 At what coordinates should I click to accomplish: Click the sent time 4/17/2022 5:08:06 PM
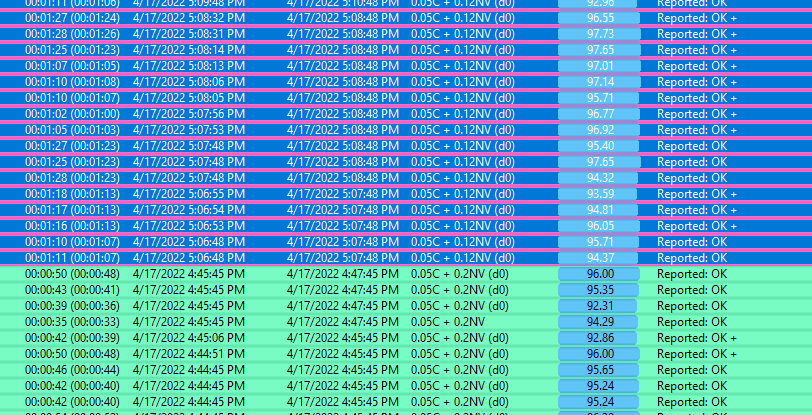coord(188,82)
